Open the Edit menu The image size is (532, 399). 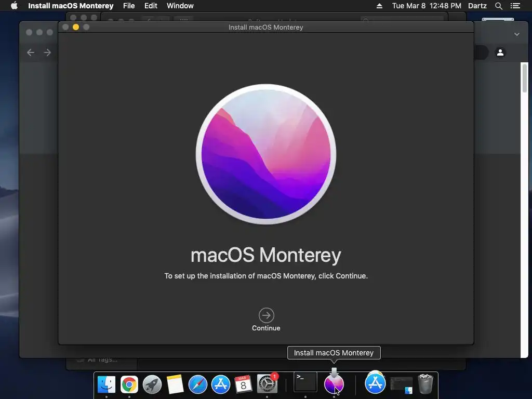(x=151, y=6)
